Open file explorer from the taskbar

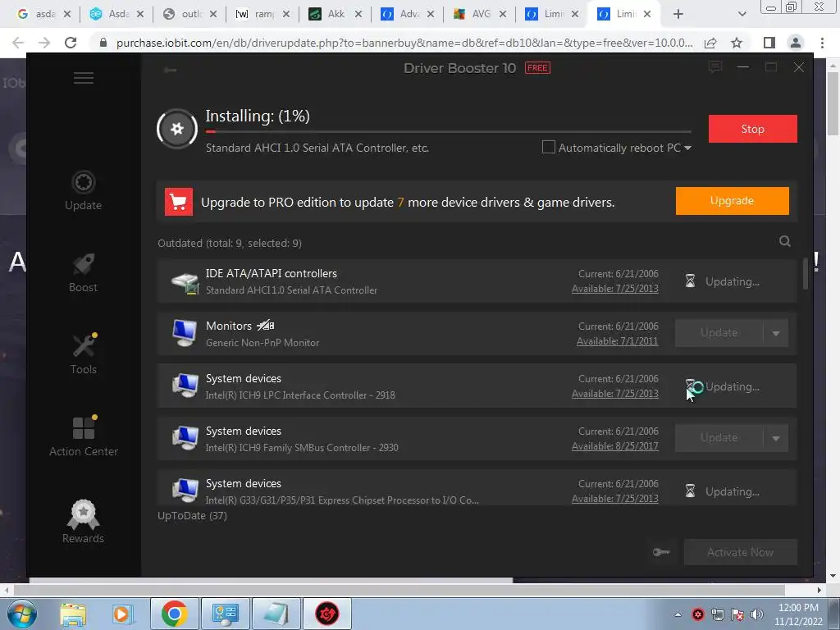(x=73, y=614)
